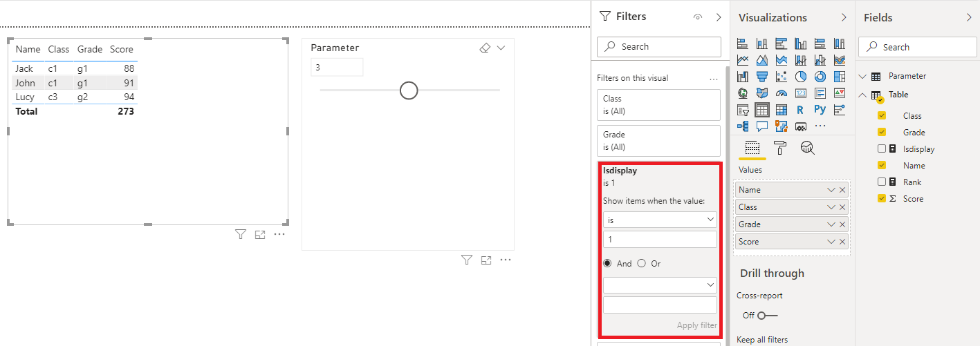Viewport: 980px width, 346px height.
Task: Uncheck the Grade field checkbox
Action: 882,132
